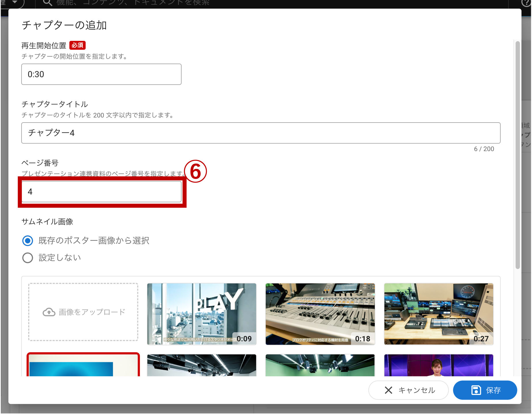Click the 画像をアップロード upload box
The width and height of the screenshot is (532, 414).
point(83,312)
